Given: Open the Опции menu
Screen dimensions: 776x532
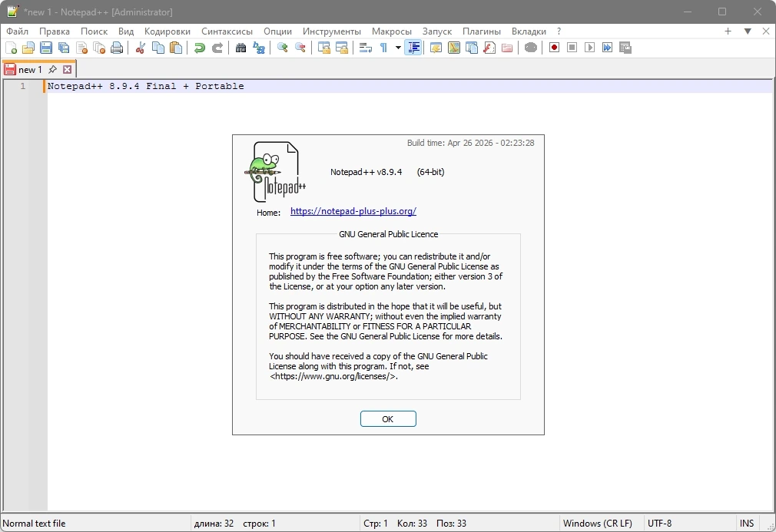Looking at the screenshot, I should point(277,31).
